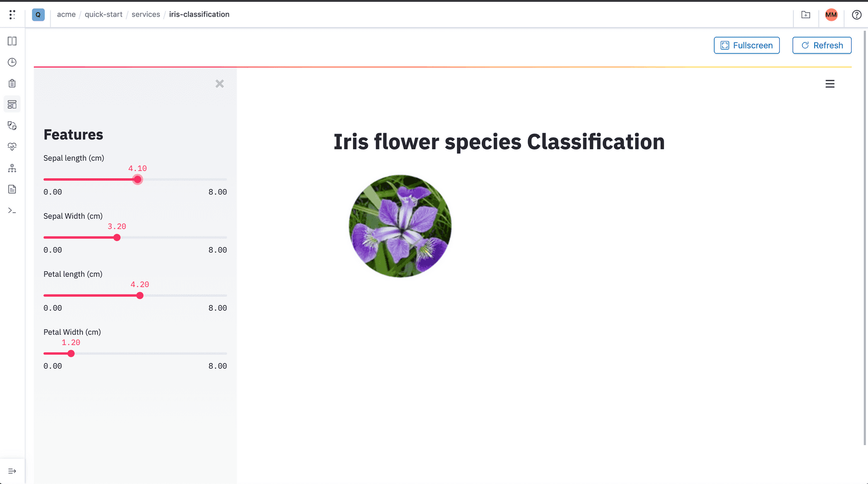Click the new folder icon in top bar
Viewport: 868px width, 484px height.
[806, 14]
